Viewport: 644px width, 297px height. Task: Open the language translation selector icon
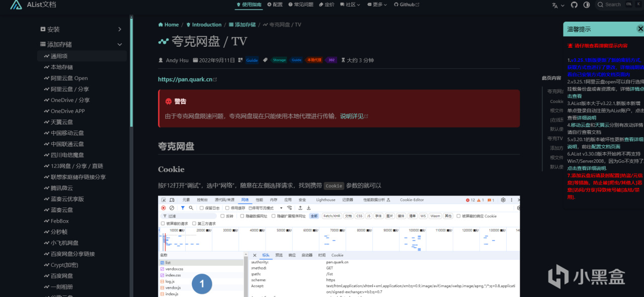click(555, 5)
